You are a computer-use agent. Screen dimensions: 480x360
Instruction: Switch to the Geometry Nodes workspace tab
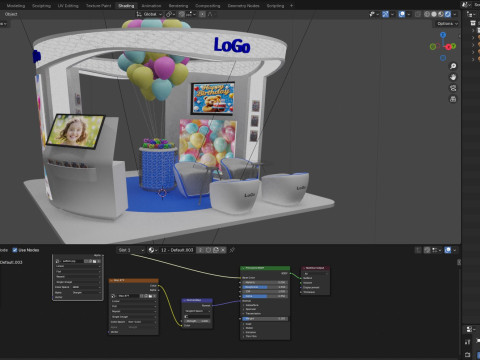(x=244, y=6)
